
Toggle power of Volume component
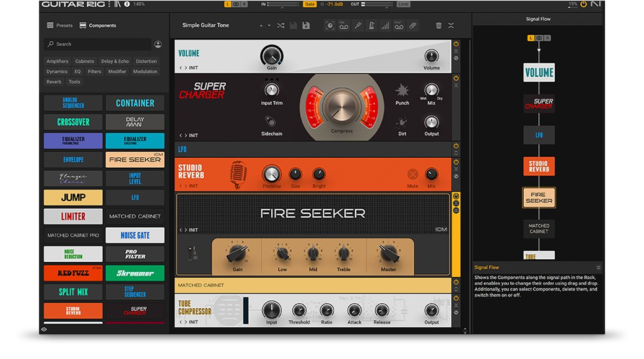point(456,43)
